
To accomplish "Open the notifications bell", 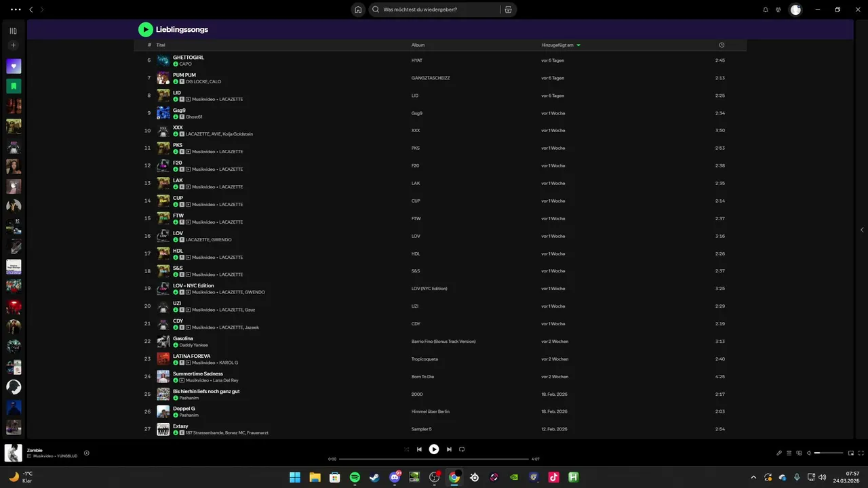I will pyautogui.click(x=766, y=9).
